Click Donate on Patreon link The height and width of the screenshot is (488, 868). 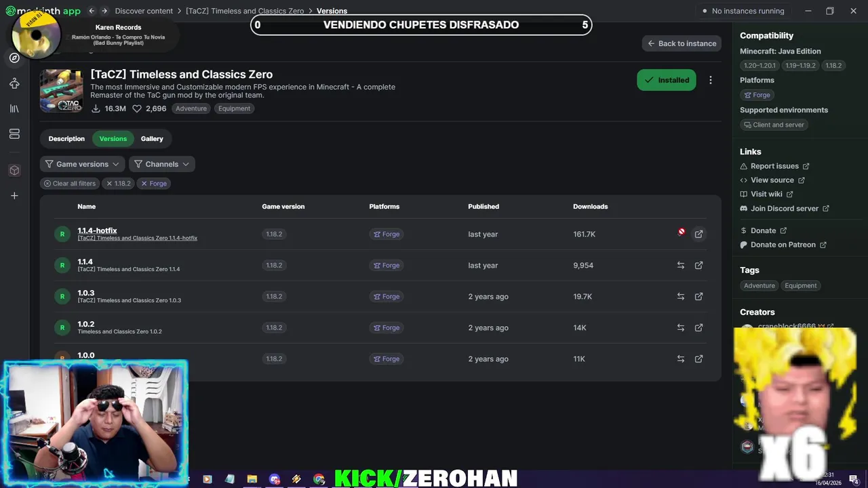click(x=783, y=245)
